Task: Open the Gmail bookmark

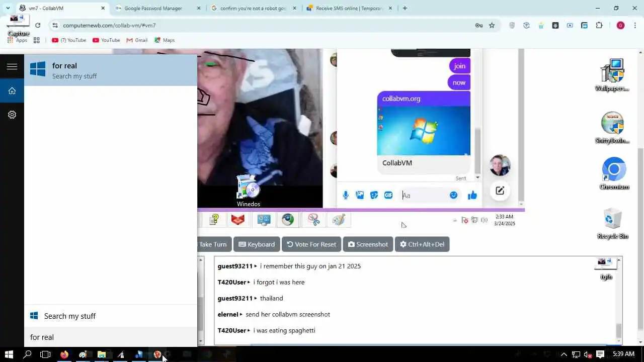Action: [x=137, y=40]
